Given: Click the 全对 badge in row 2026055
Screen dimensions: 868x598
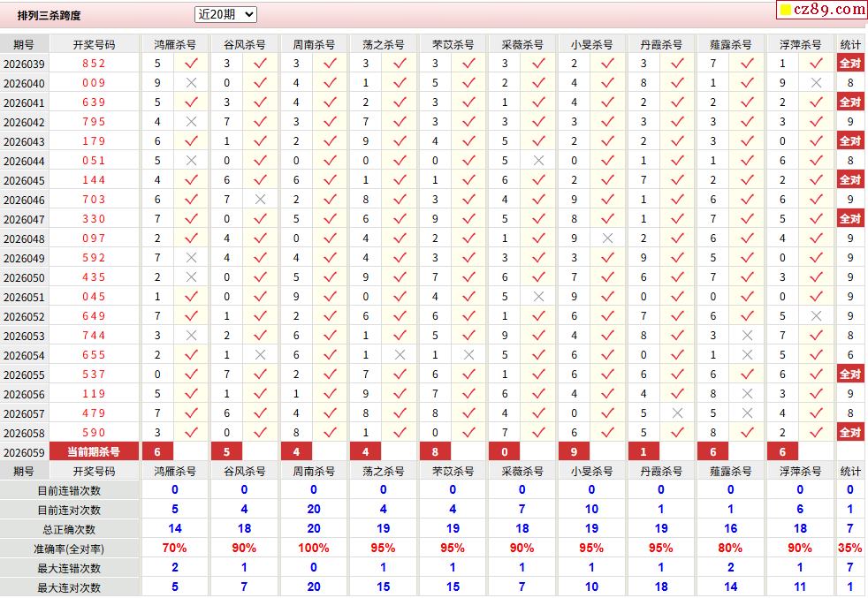Looking at the screenshot, I should pos(850,374).
